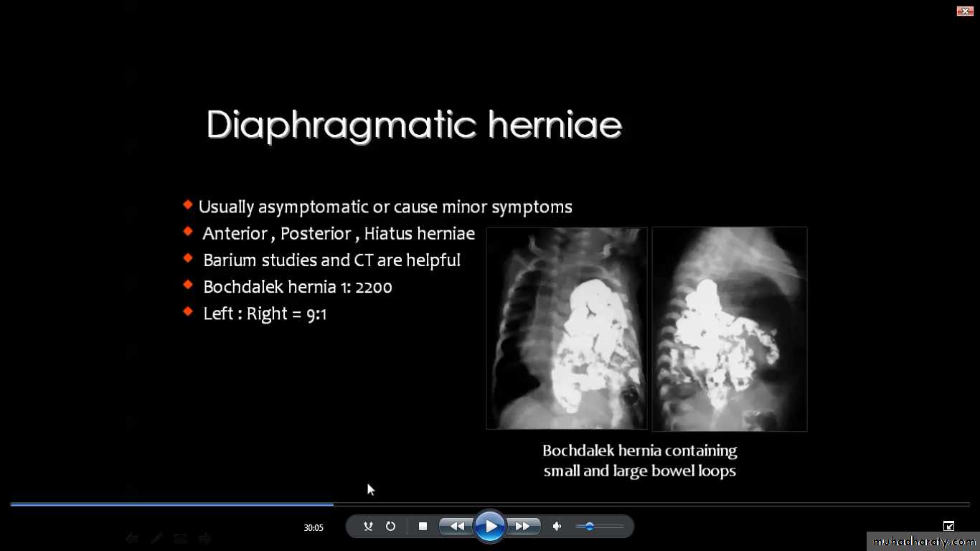This screenshot has width=980, height=551.
Task: Click the right lateral X-ray image
Action: coord(730,329)
